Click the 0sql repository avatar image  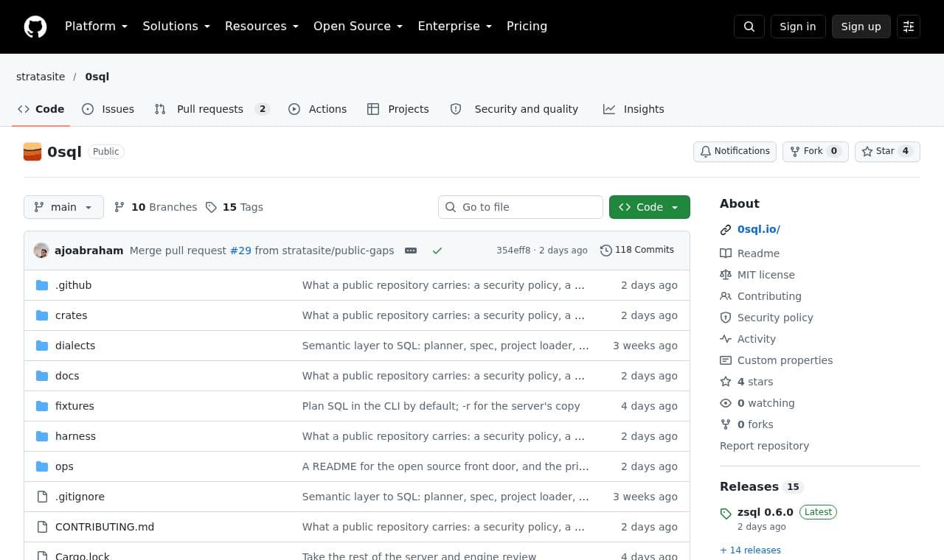click(x=32, y=152)
